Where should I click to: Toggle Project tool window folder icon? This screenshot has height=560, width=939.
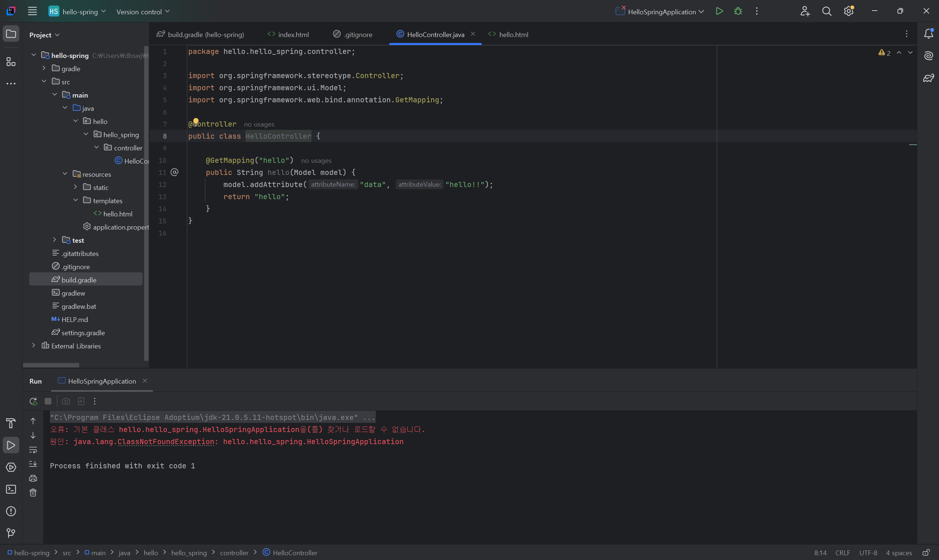pyautogui.click(x=11, y=34)
